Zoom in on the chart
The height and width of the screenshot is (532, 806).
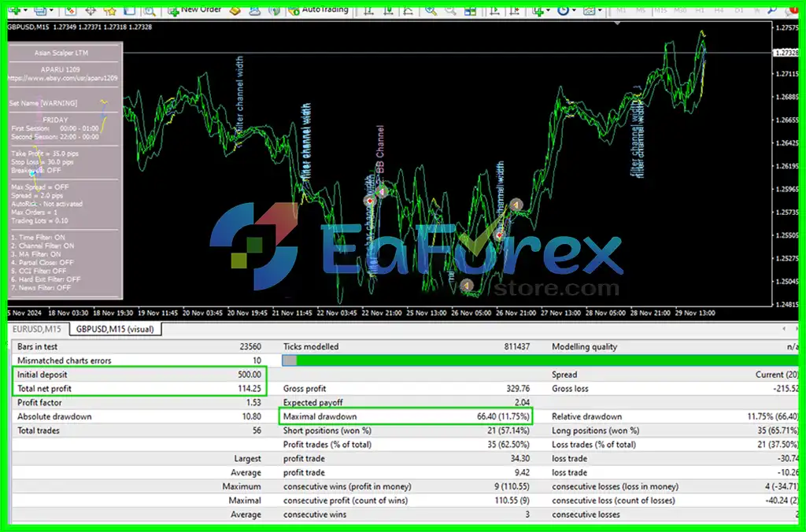[431, 10]
